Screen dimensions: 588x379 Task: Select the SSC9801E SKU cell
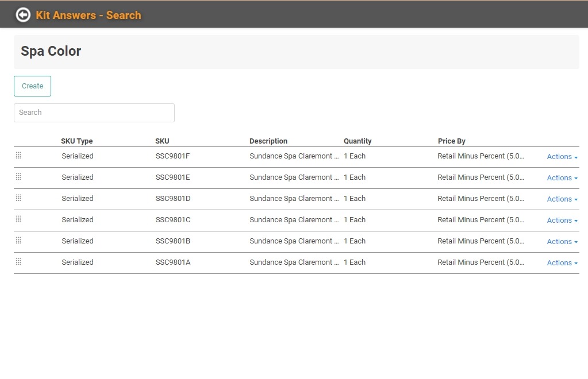click(x=173, y=177)
